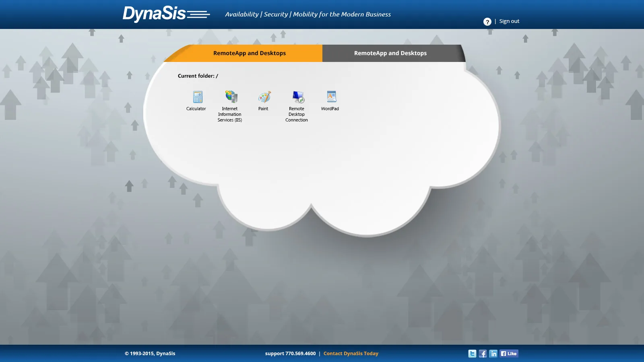Click the support 770.569.4600 text
The image size is (644, 362).
290,354
